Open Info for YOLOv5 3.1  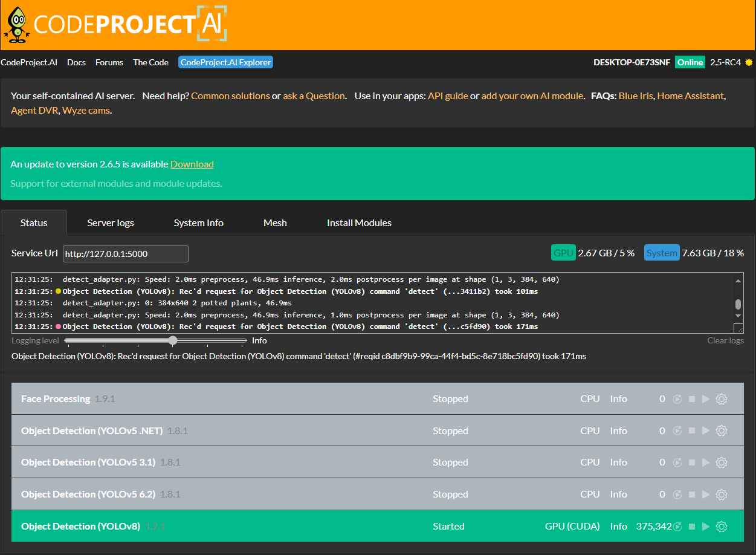[x=619, y=462]
